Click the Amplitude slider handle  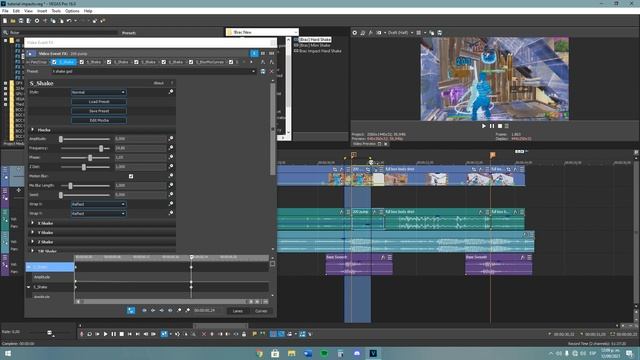pos(61,139)
